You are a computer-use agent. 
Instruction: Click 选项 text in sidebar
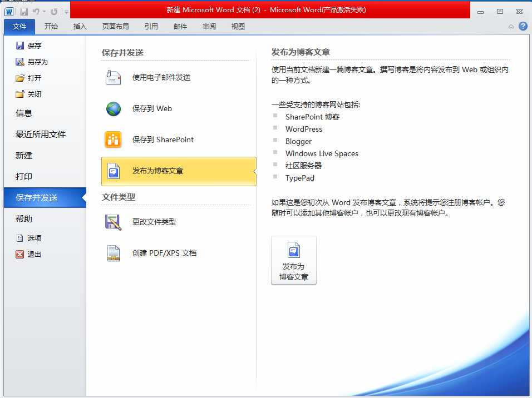click(x=35, y=238)
